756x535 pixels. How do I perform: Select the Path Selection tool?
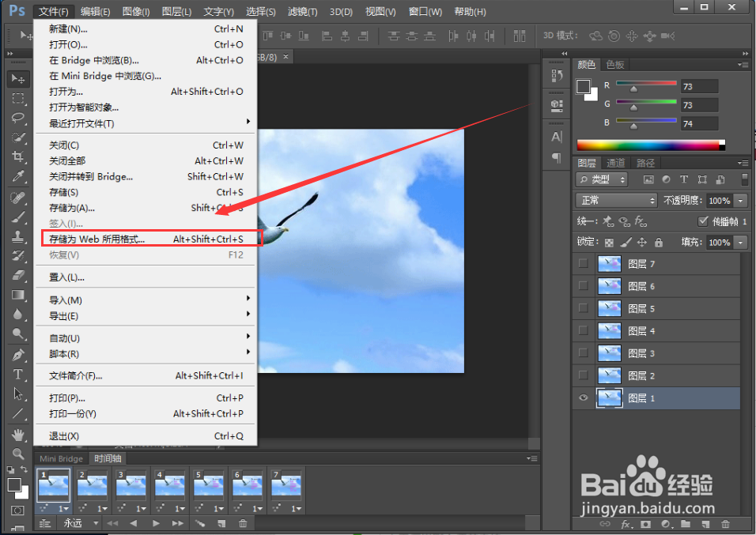(x=18, y=394)
